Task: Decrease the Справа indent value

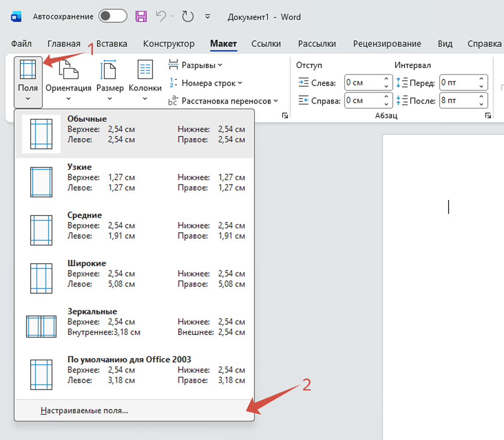Action: [x=387, y=105]
